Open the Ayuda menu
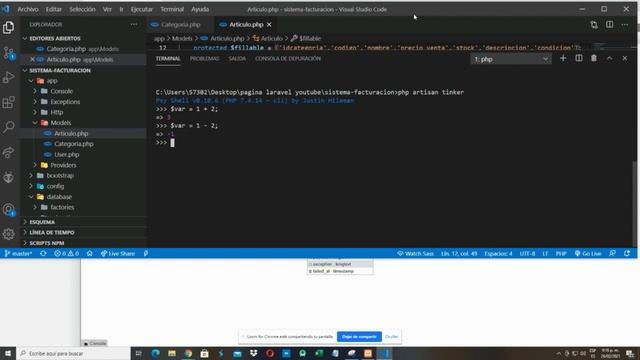 (200, 9)
